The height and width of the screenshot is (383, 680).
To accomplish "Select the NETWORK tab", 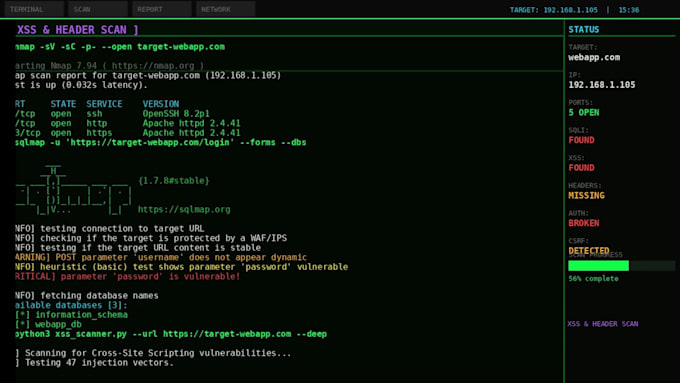I will [226, 9].
